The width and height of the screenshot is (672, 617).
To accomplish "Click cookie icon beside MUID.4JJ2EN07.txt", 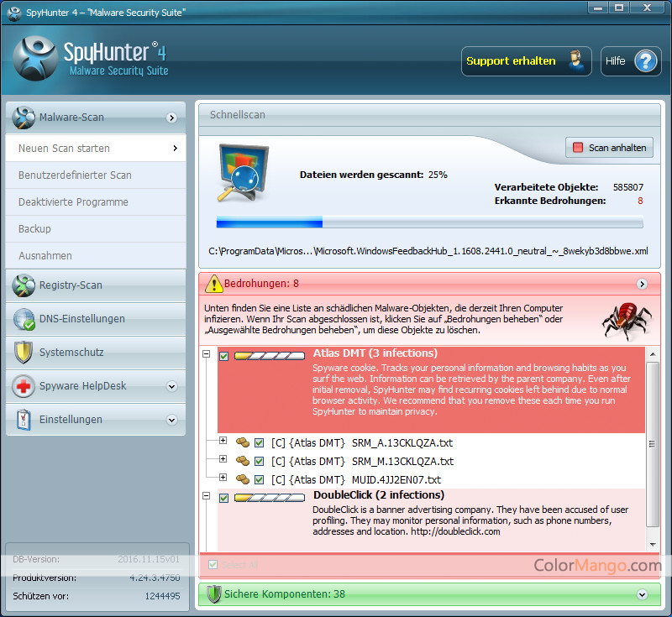I will coord(243,479).
